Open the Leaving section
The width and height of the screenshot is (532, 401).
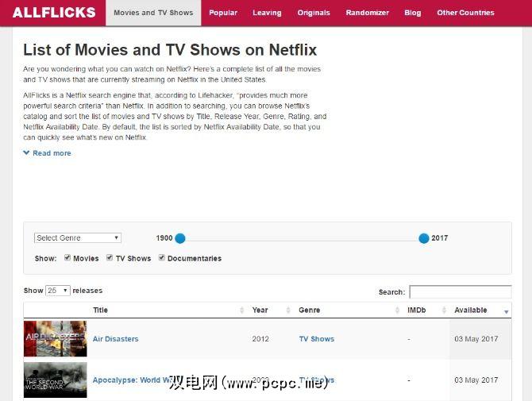coord(267,13)
